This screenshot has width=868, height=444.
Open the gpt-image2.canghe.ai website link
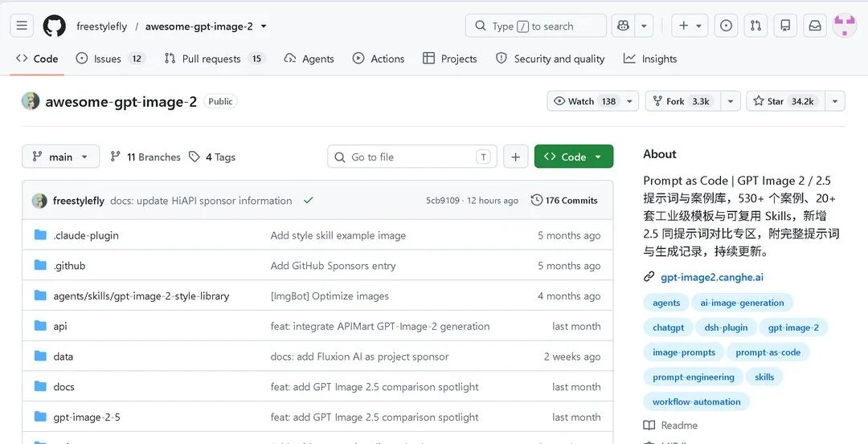click(x=712, y=277)
